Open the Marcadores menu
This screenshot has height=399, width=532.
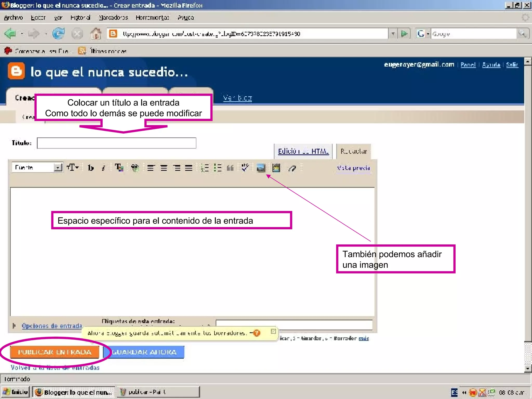(113, 17)
